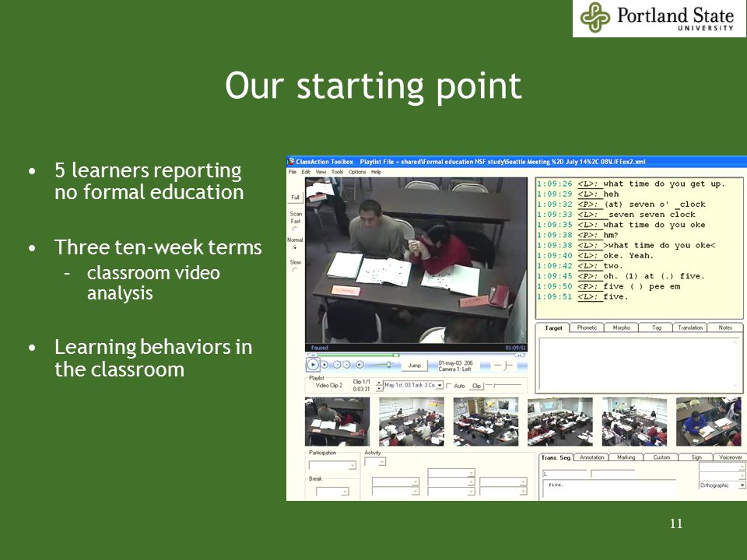
Task: Select the Sign tab
Action: (696, 457)
